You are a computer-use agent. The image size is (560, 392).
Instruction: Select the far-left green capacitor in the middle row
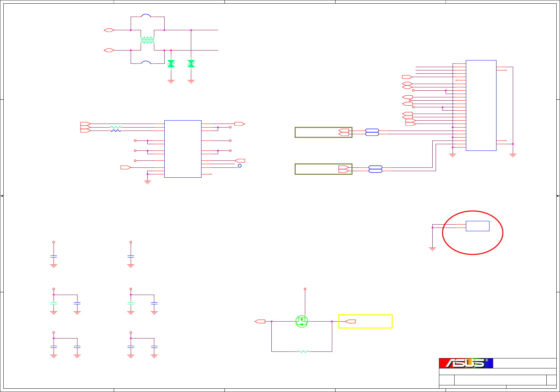tap(54, 303)
